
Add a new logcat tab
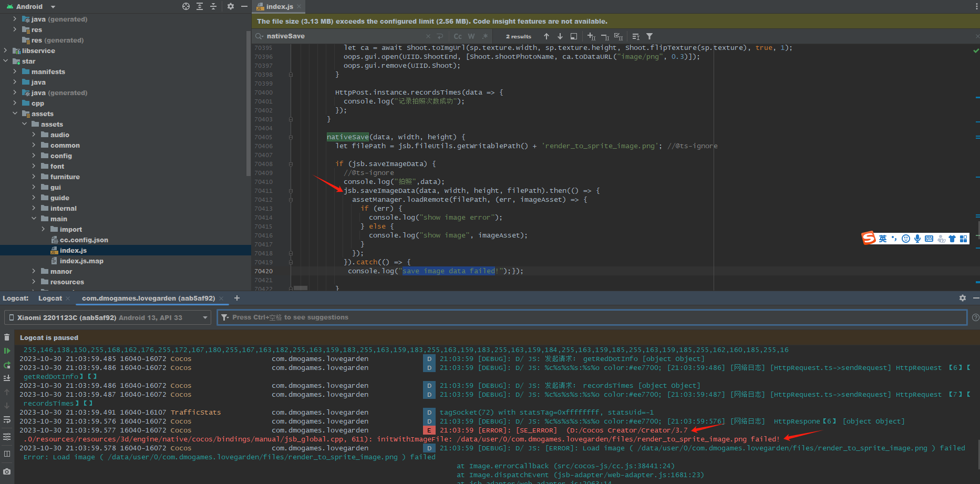click(x=237, y=298)
